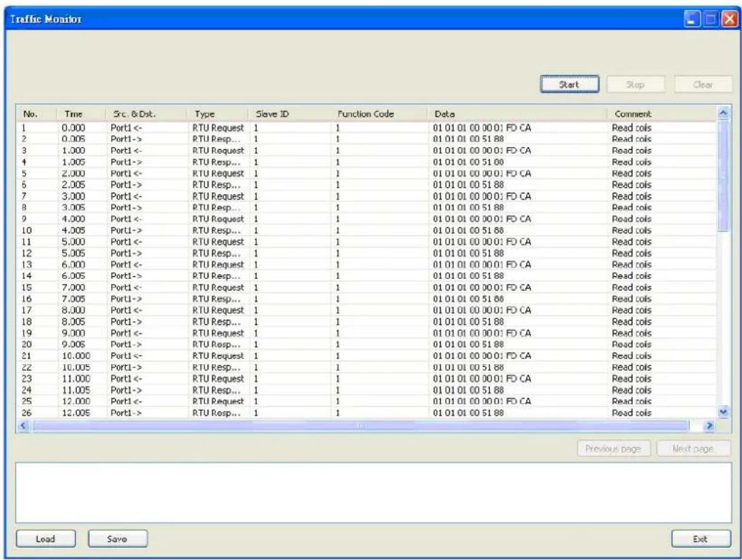
Task: Go to Next page
Action: (693, 448)
